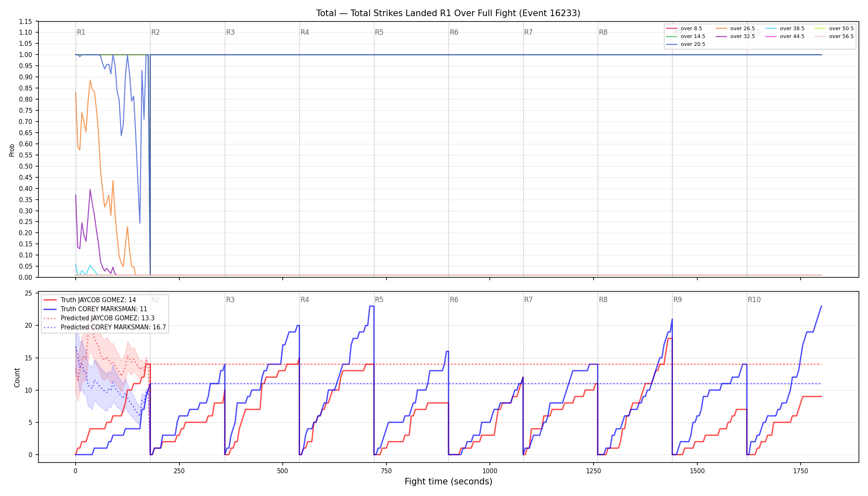Select the 'over 56.5' legend entry

pyautogui.click(x=834, y=36)
